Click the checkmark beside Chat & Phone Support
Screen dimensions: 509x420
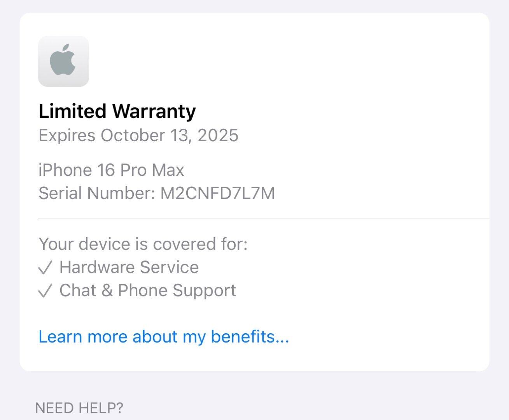click(x=45, y=291)
